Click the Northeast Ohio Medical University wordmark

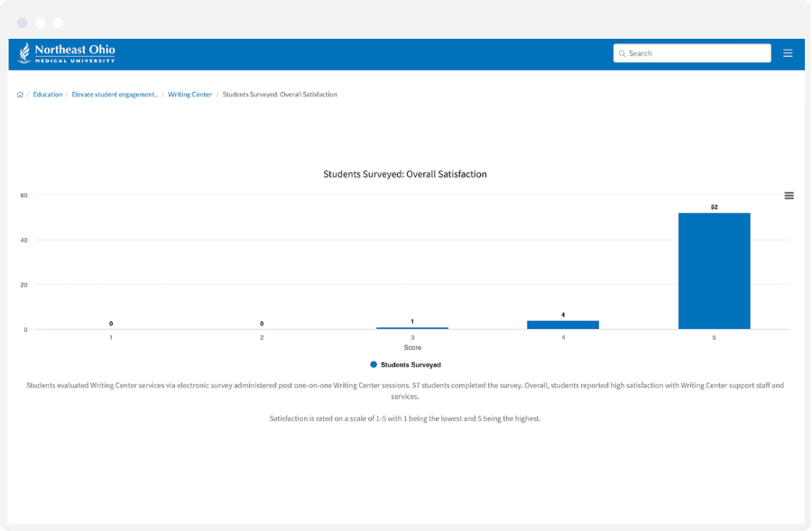coord(75,52)
